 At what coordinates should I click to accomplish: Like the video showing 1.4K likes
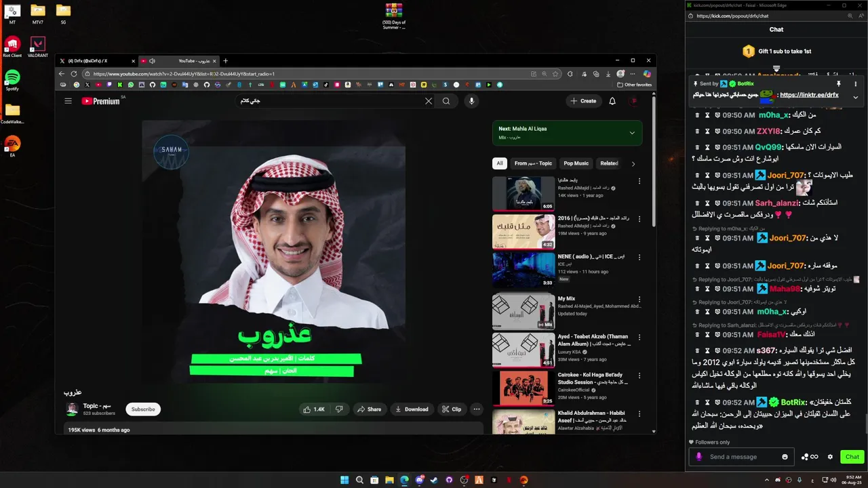[314, 409]
